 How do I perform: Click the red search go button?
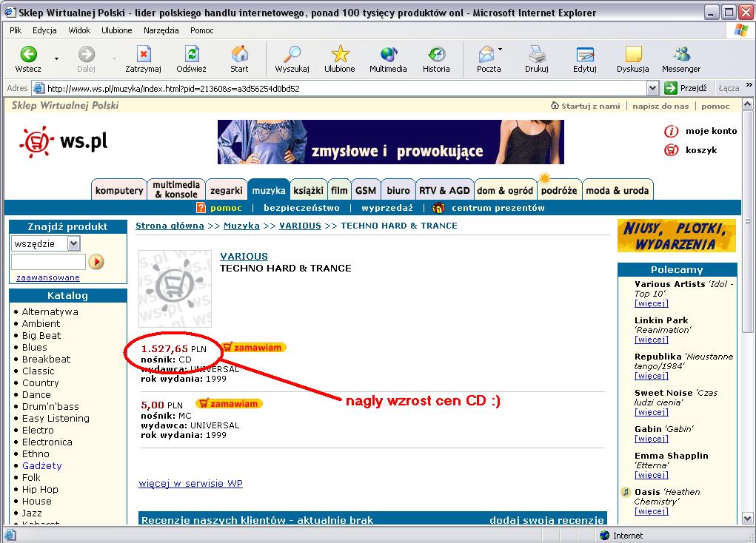coord(96,262)
